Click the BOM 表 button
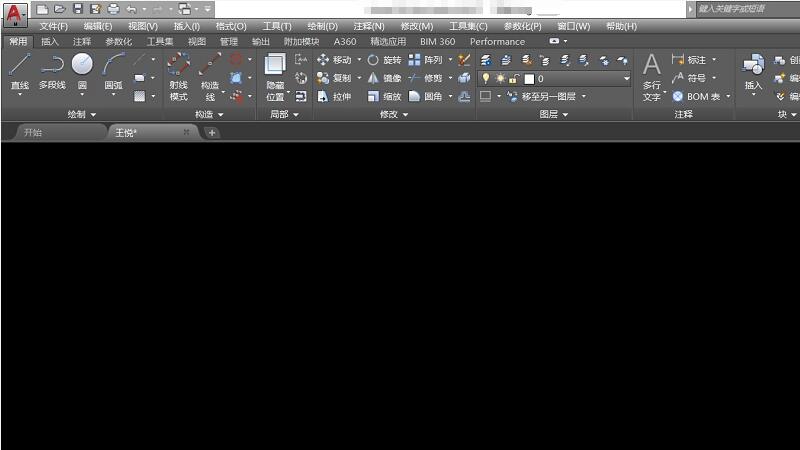Viewport: 800px width, 450px height. (702, 97)
